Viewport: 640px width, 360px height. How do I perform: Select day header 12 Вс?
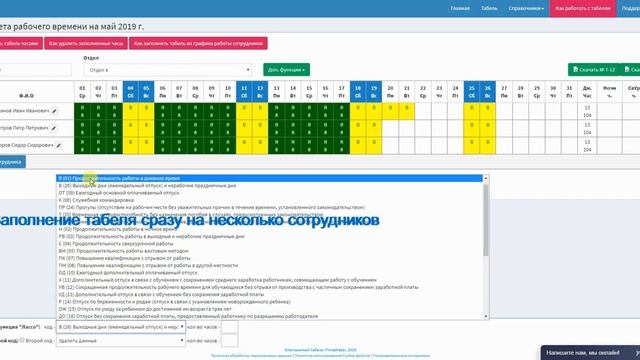tap(260, 91)
